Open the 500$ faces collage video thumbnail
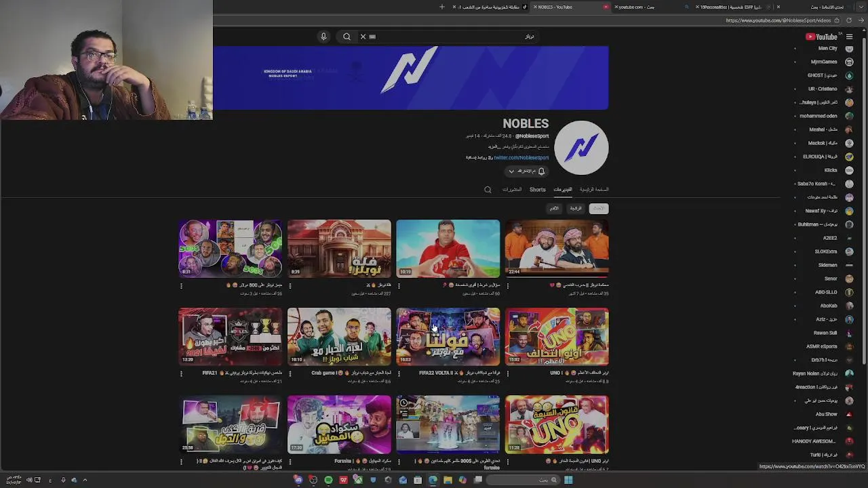Viewport: 868px width, 488px height. [x=231, y=248]
